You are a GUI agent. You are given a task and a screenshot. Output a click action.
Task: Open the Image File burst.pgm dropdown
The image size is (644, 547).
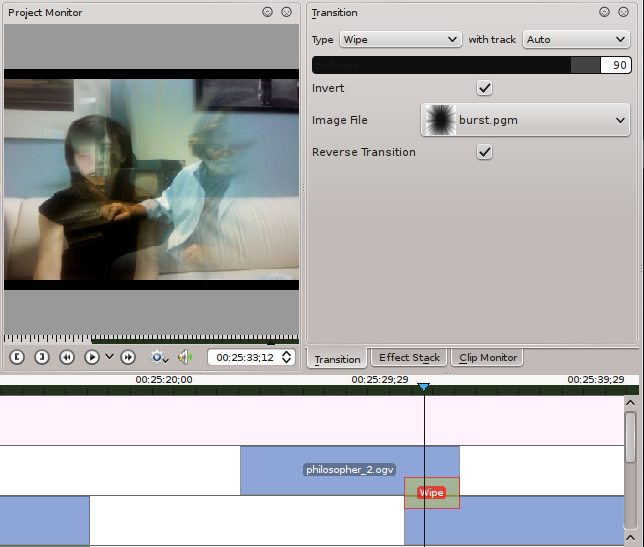pyautogui.click(x=525, y=120)
